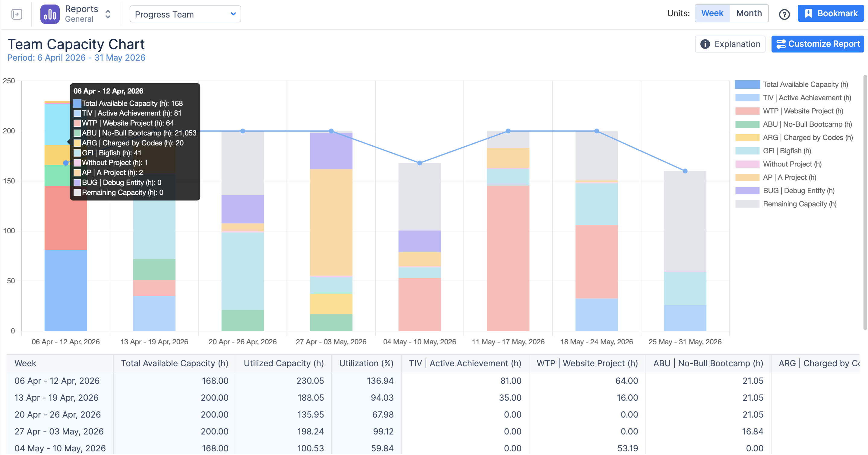Click the 27 Apr - 03 May bar's orange segment
868x455 pixels.
click(x=331, y=222)
